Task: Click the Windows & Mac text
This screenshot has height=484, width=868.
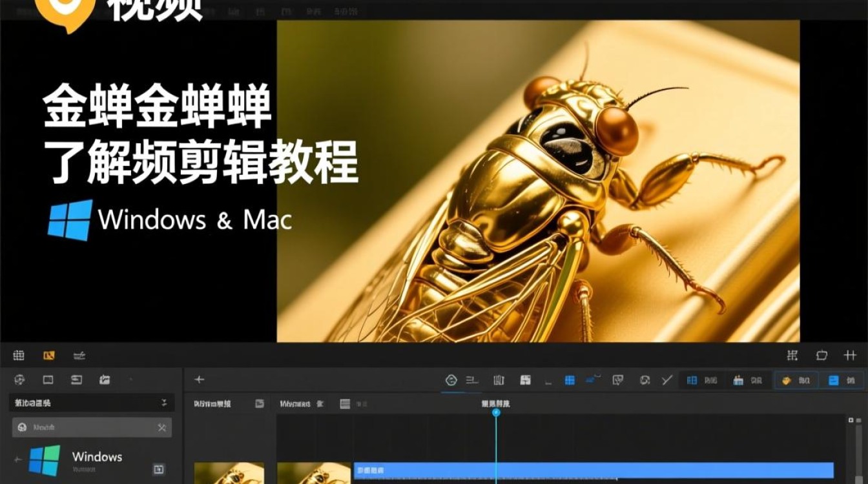Action: [195, 220]
